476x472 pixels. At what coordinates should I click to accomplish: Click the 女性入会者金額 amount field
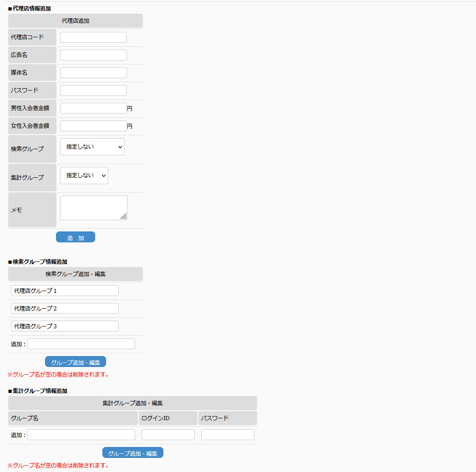point(93,126)
